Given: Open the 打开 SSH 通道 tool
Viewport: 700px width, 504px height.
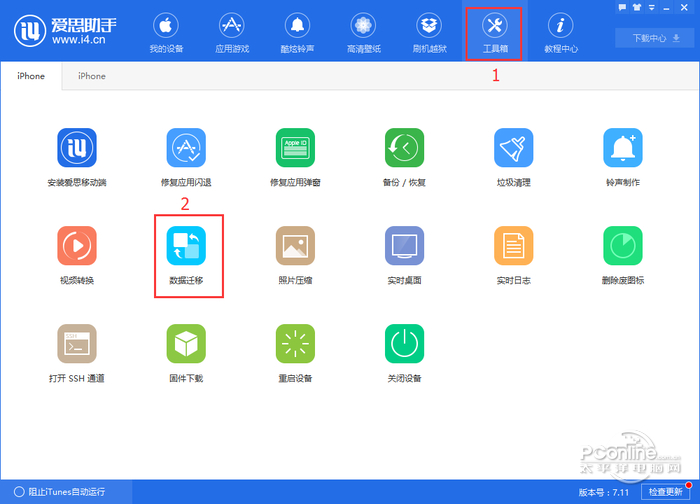Looking at the screenshot, I should click(x=77, y=354).
